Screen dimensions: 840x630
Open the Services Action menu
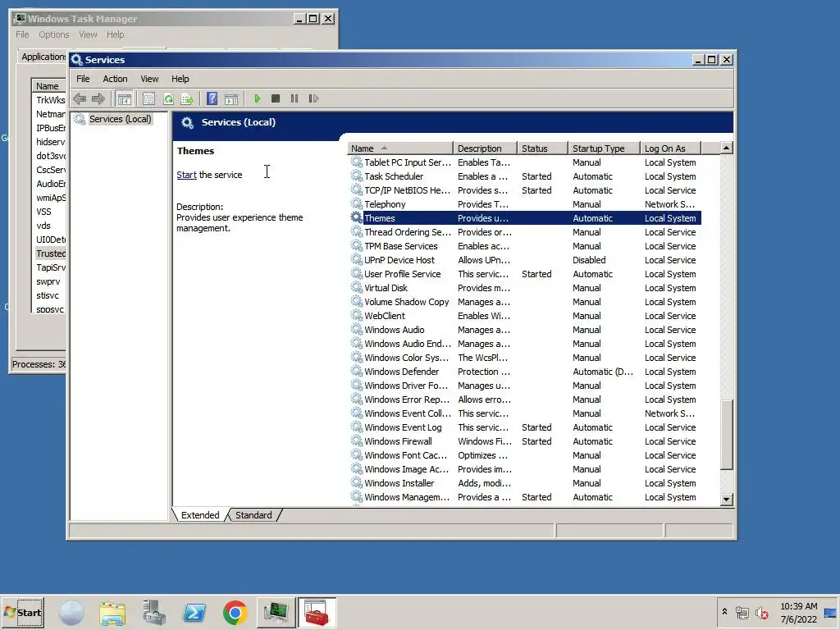tap(115, 79)
